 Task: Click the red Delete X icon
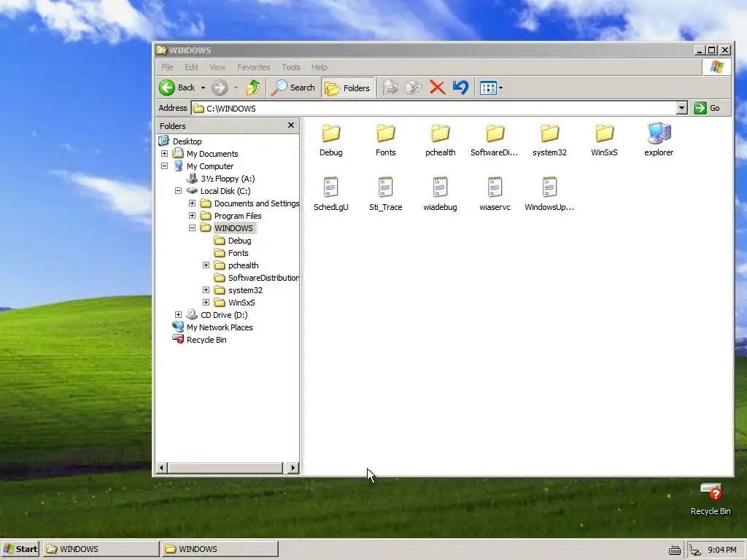coord(437,87)
